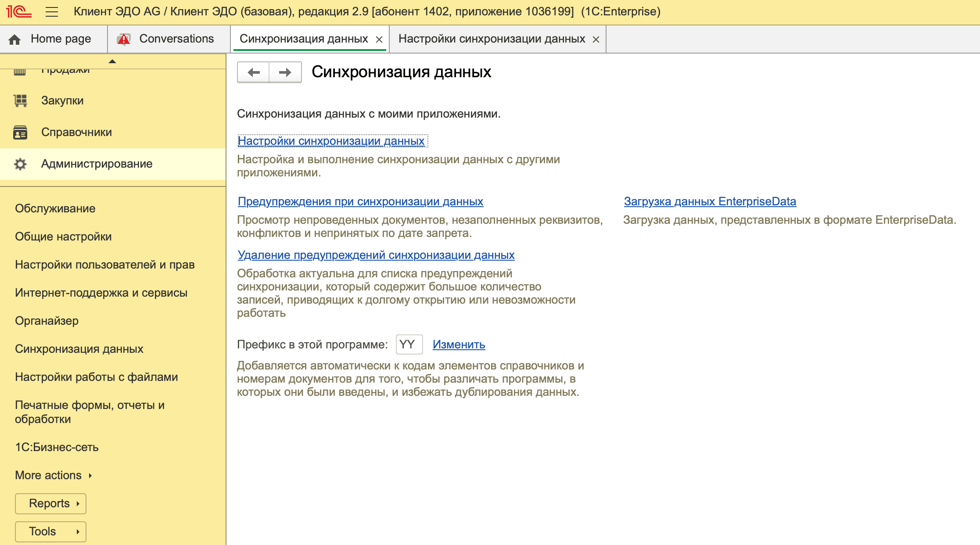Open Conversations via the alert icon

point(124,39)
